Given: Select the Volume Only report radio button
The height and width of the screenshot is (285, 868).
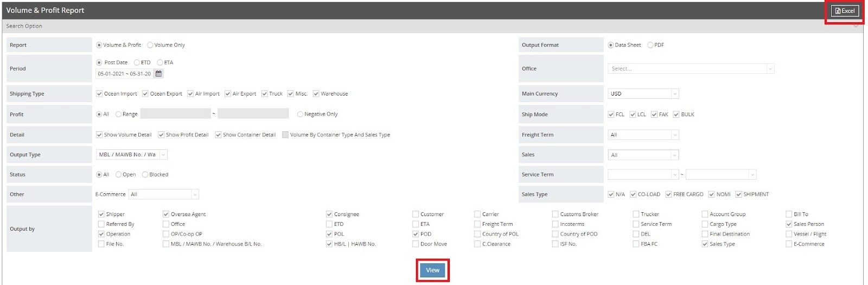Looking at the screenshot, I should click(x=150, y=45).
